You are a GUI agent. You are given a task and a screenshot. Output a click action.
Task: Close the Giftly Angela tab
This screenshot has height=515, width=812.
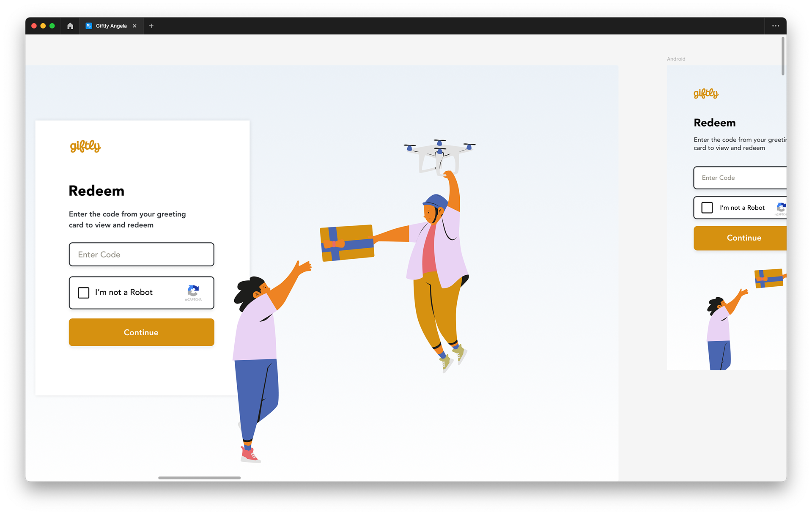(x=134, y=26)
